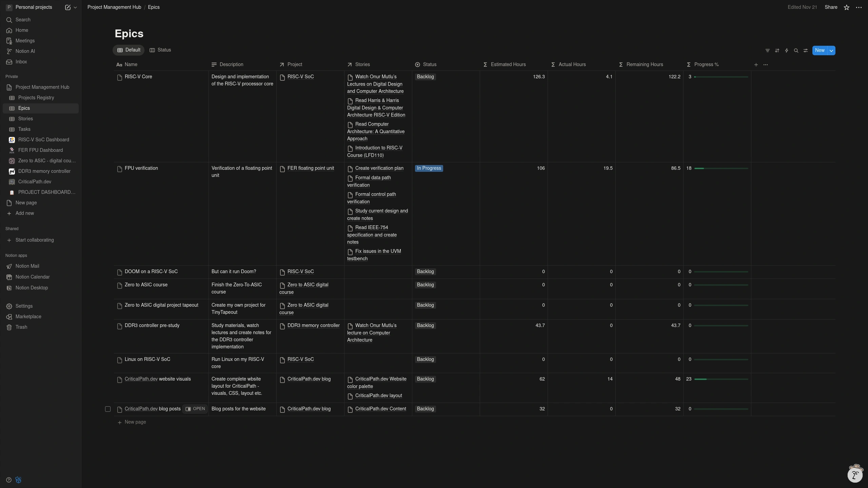Click the database search magnifier icon
Viewport: 868px width, 488px height.
pyautogui.click(x=796, y=50)
